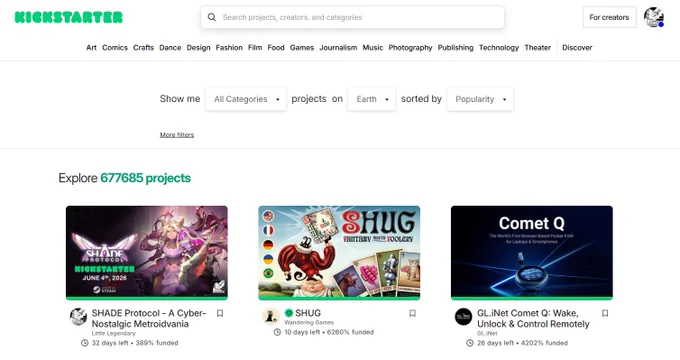680x360 pixels.
Task: Click the search projects input field
Action: pos(353,17)
